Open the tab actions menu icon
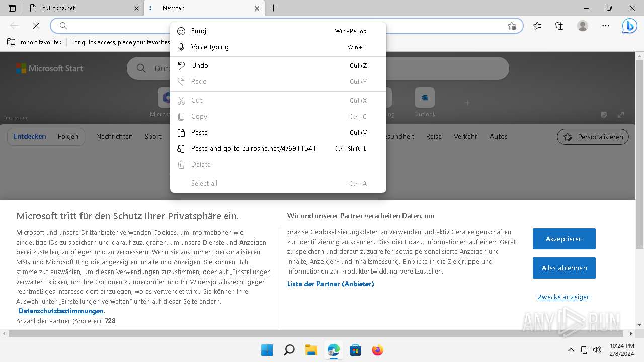The width and height of the screenshot is (644, 362). pyautogui.click(x=12, y=8)
